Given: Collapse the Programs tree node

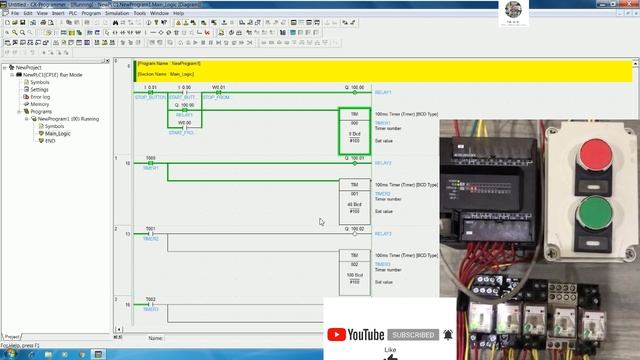Looking at the screenshot, I should click(19, 111).
